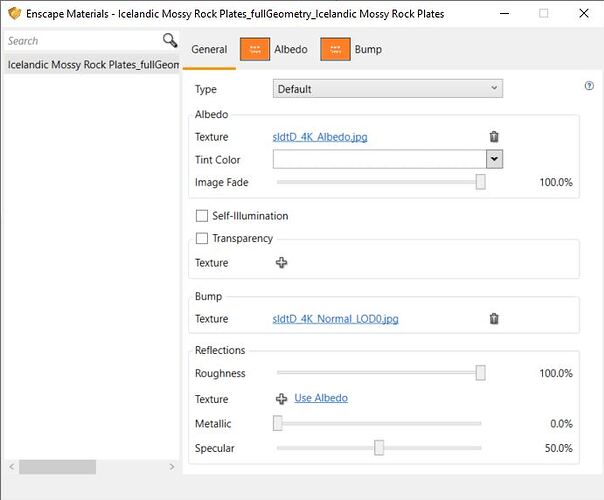
Task: Close the Enscape Materials window
Action: click(584, 13)
